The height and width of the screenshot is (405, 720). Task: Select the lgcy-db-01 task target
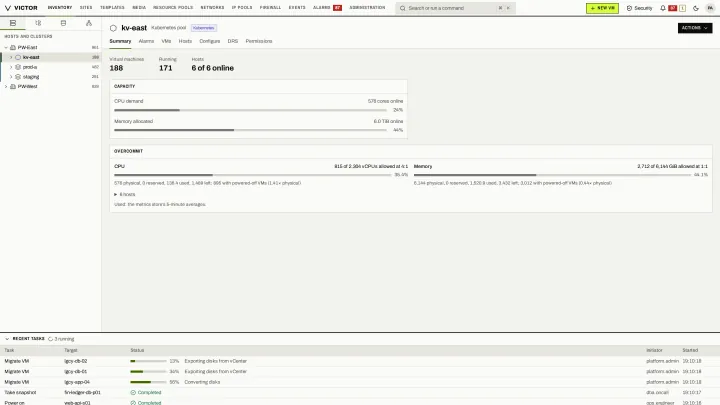(x=76, y=371)
